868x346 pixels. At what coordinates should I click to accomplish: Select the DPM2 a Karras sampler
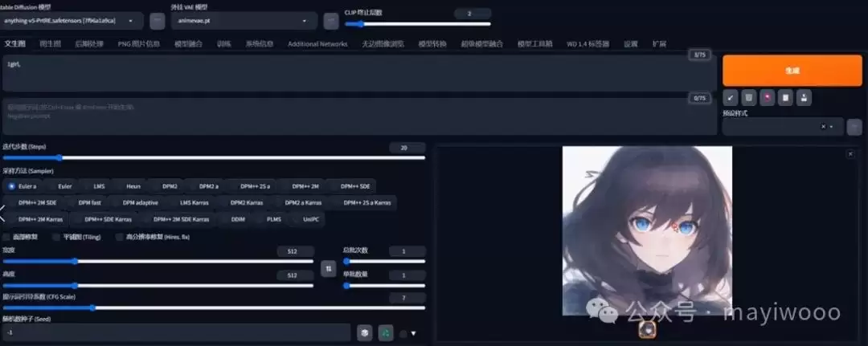(x=298, y=203)
